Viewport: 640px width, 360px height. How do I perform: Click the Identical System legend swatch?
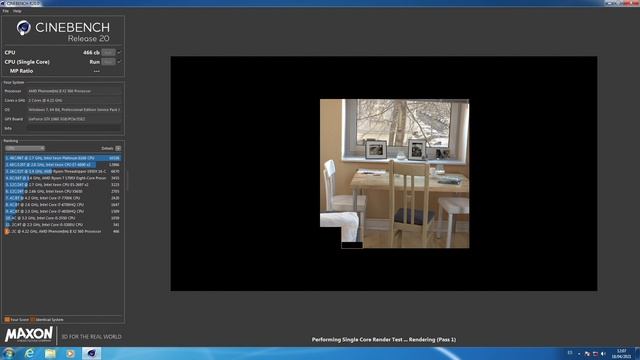[33, 320]
